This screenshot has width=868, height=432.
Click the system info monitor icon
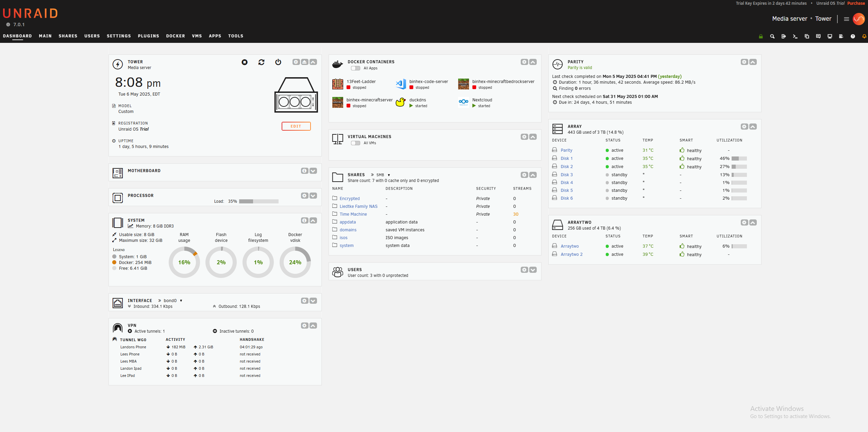tap(830, 36)
